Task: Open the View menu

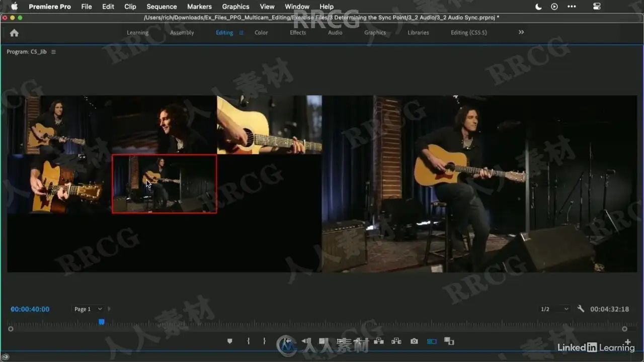Action: tap(267, 7)
